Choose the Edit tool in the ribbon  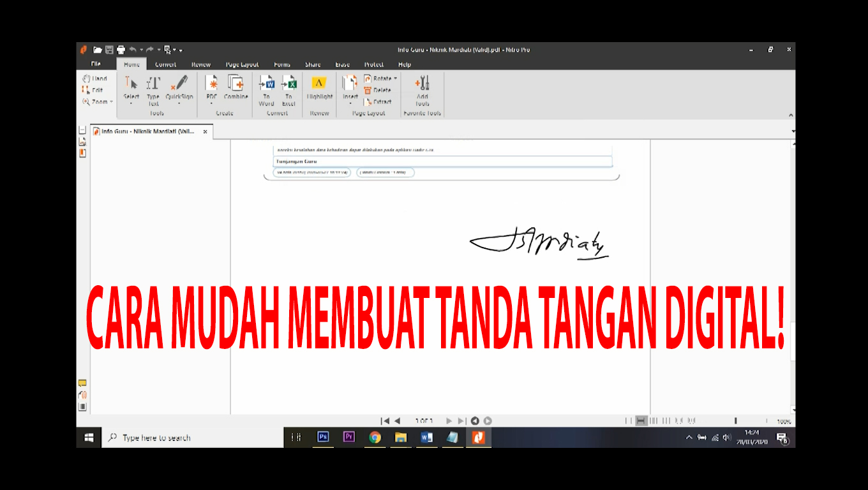(x=93, y=91)
